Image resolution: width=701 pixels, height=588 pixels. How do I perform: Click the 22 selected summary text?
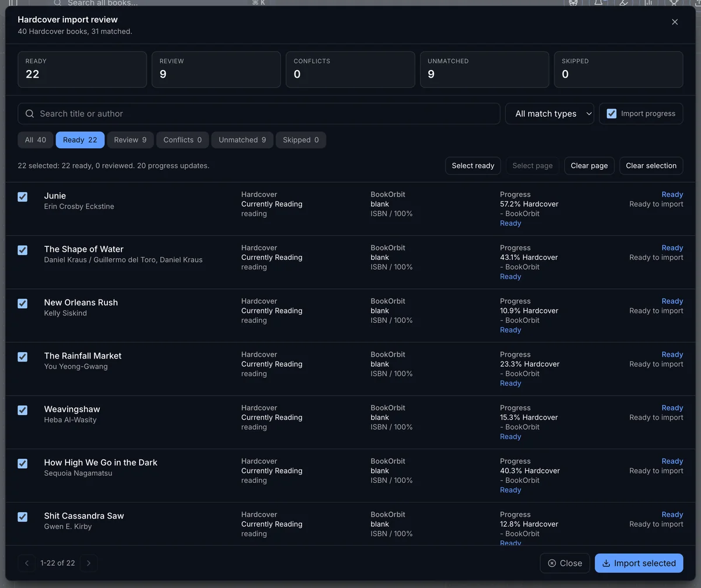113,166
